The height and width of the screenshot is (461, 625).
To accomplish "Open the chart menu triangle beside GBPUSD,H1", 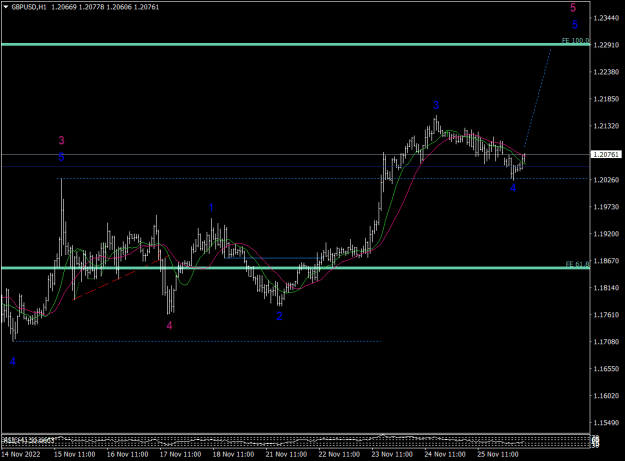I will [6, 7].
